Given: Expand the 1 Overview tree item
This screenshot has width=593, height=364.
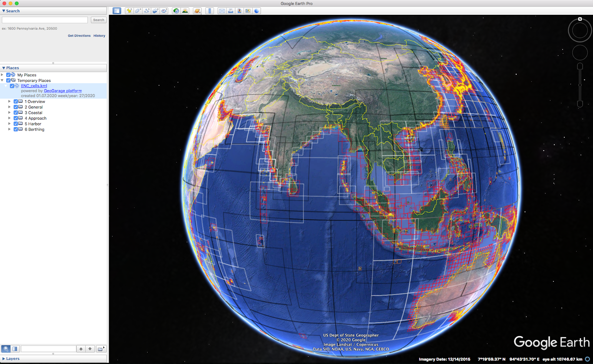Looking at the screenshot, I should coord(9,101).
